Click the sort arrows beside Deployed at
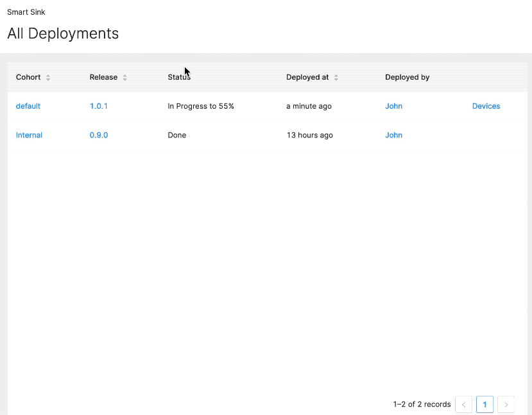Image resolution: width=532 pixels, height=415 pixels. [336, 78]
